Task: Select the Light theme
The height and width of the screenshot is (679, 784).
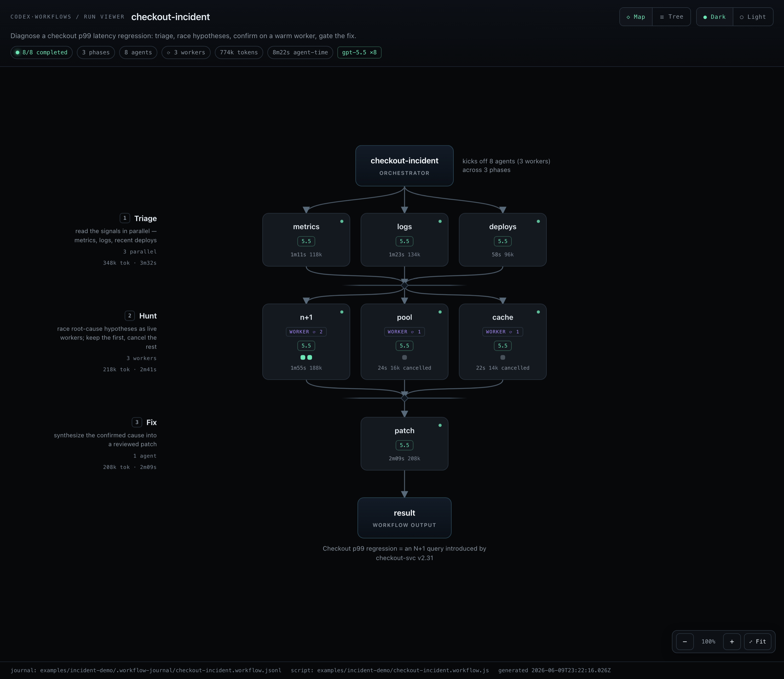Action: click(x=753, y=17)
